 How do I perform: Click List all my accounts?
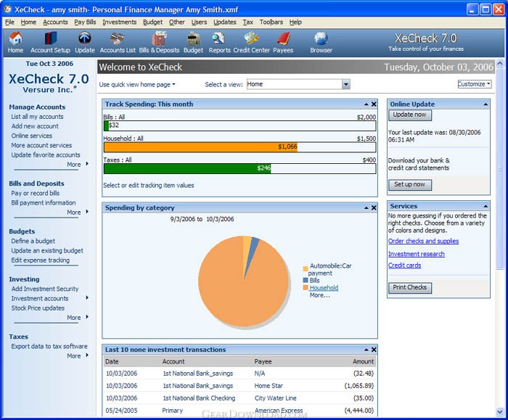tap(37, 117)
